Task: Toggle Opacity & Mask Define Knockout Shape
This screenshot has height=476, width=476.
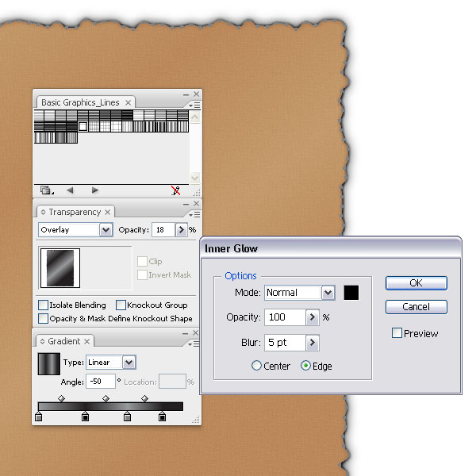Action: 43,318
